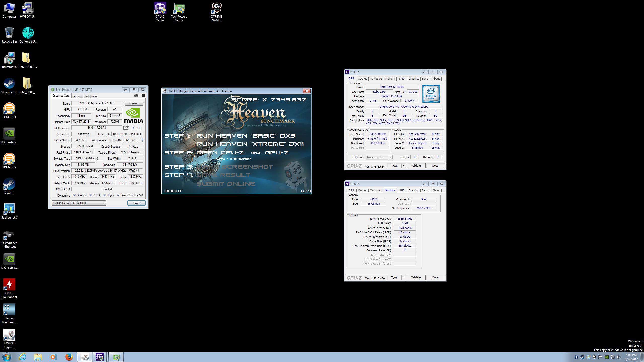Click the GPU-Z screenshot camera icon
This screenshot has height=362, width=644.
pyautogui.click(x=136, y=96)
